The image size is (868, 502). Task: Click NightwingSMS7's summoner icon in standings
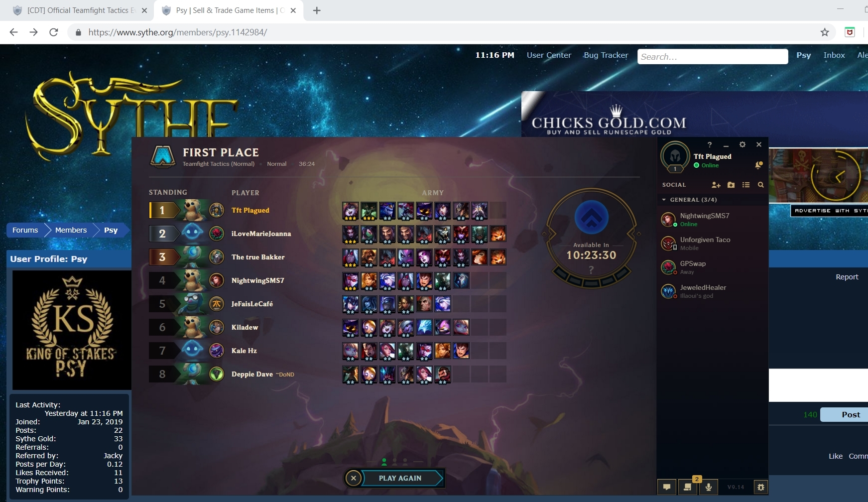coord(216,280)
